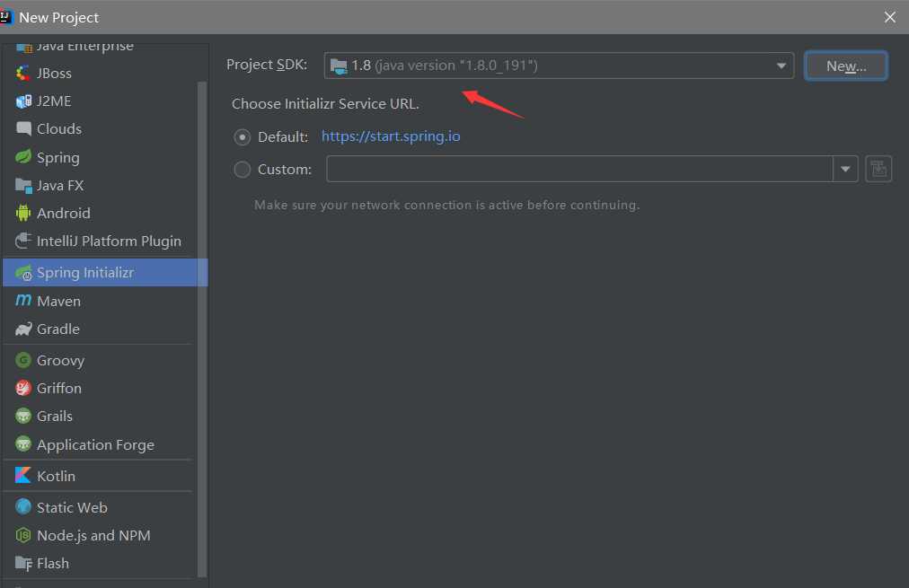Click the Static Web globe icon

click(x=23, y=507)
